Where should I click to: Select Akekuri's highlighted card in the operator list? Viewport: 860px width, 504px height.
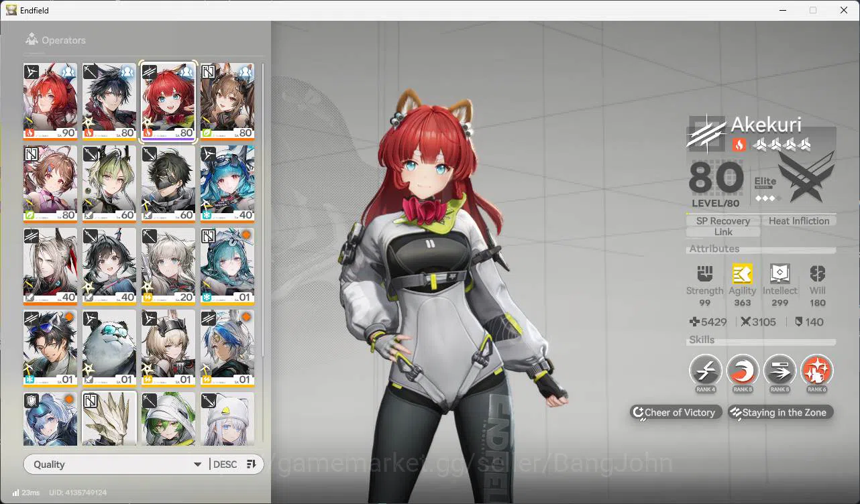click(x=168, y=101)
